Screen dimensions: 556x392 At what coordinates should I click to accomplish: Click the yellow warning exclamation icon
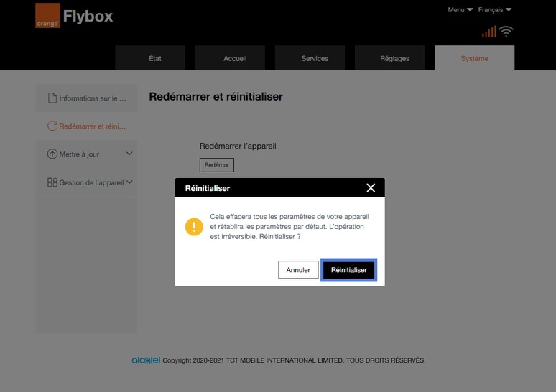pos(194,226)
